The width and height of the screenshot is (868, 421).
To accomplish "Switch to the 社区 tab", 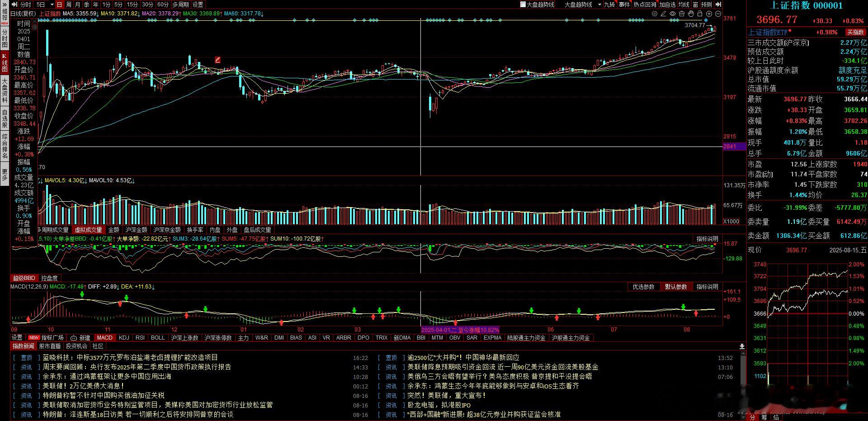I will click(x=98, y=346).
